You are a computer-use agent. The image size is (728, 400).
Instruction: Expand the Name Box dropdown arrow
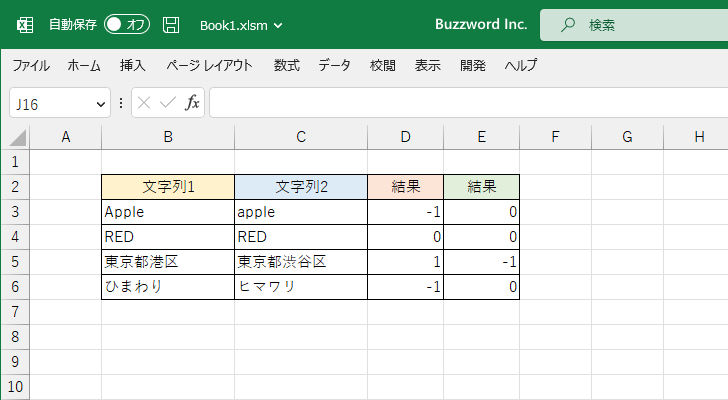100,104
